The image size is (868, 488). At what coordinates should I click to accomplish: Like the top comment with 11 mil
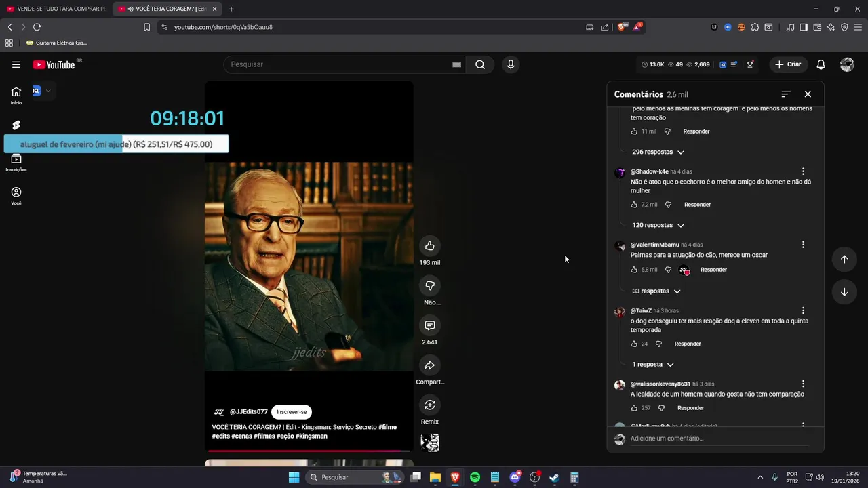coord(634,131)
